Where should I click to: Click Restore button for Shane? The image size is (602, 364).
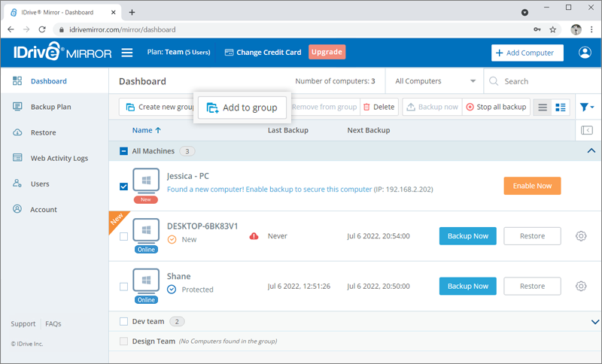[x=532, y=287]
